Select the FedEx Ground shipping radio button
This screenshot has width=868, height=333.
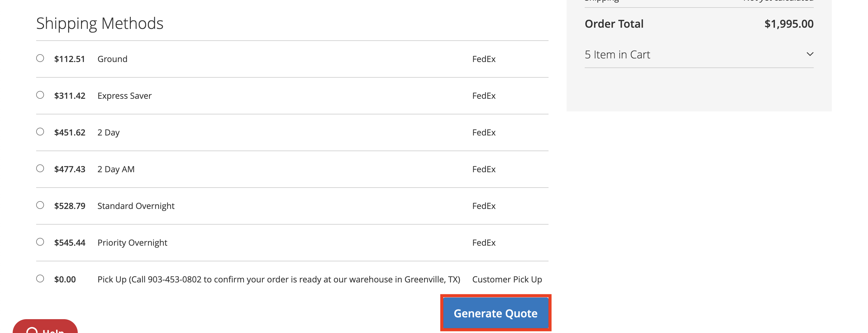point(40,58)
